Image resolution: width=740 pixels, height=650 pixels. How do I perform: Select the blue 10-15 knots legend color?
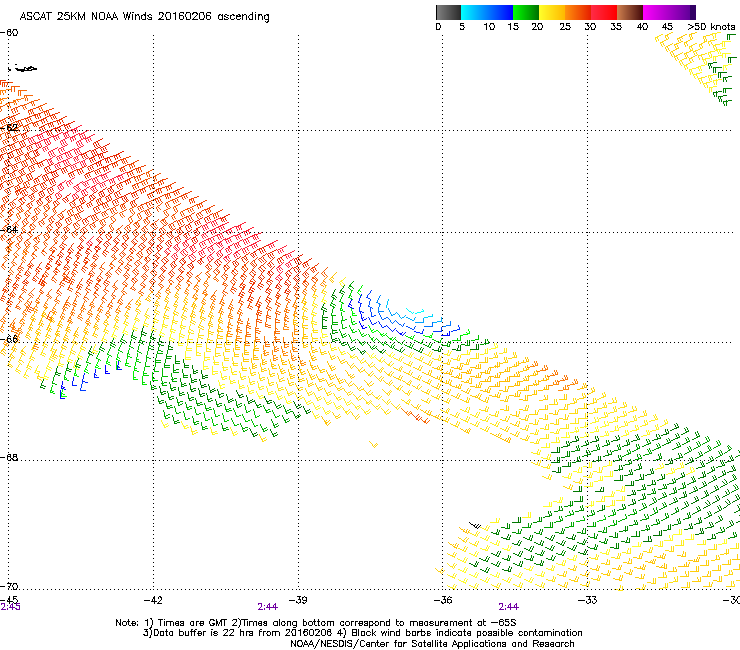[x=500, y=12]
